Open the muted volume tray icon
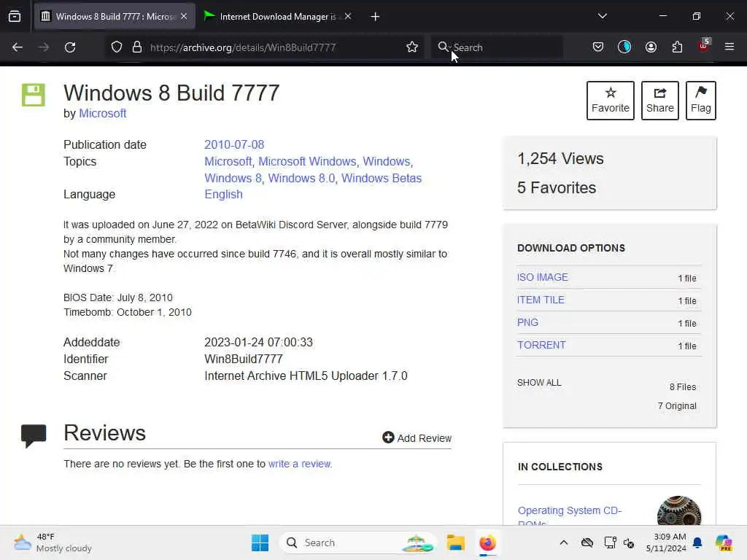Viewport: 747px width, 560px height. [x=629, y=542]
